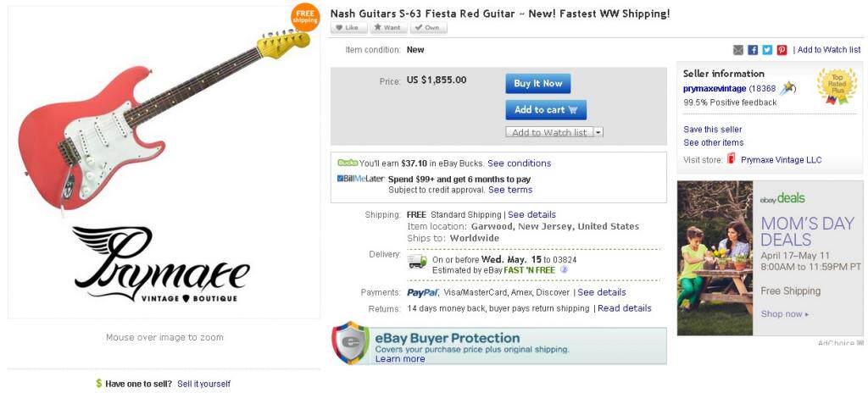Click the Fast 'N Free help icon

[564, 270]
